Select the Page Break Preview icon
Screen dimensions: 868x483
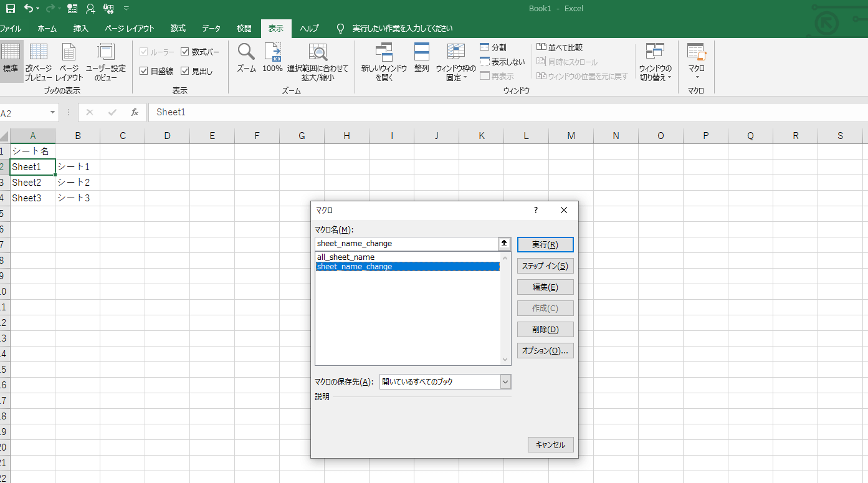(x=39, y=52)
